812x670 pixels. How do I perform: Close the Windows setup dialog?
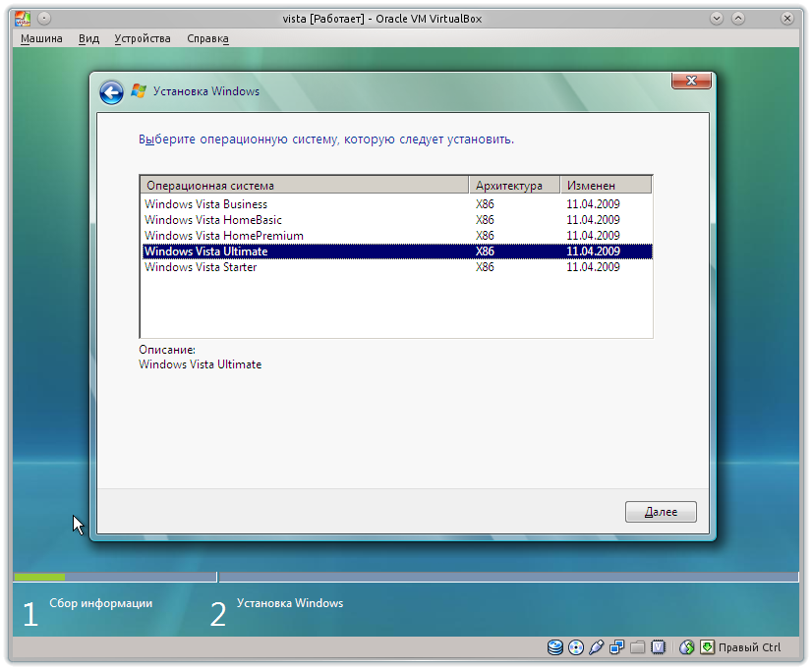(x=691, y=81)
